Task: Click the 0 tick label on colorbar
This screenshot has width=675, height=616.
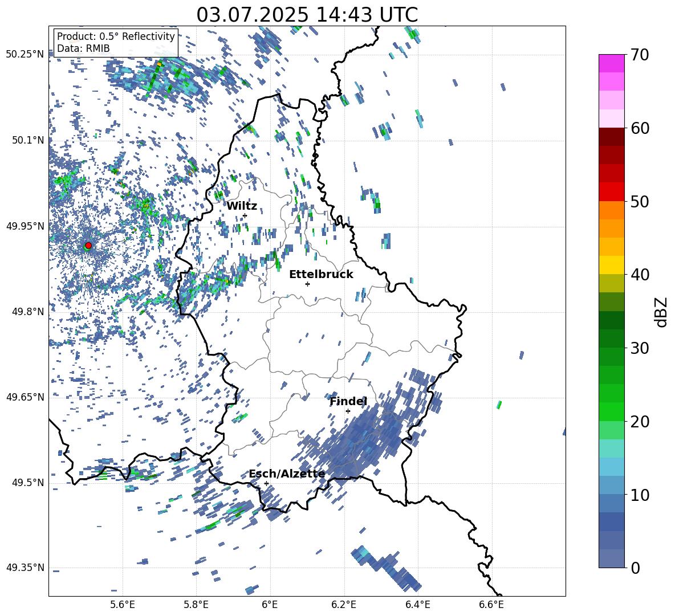Action: coord(636,568)
